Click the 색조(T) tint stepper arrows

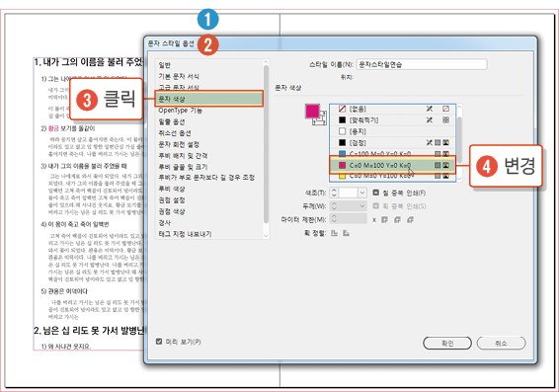click(334, 193)
